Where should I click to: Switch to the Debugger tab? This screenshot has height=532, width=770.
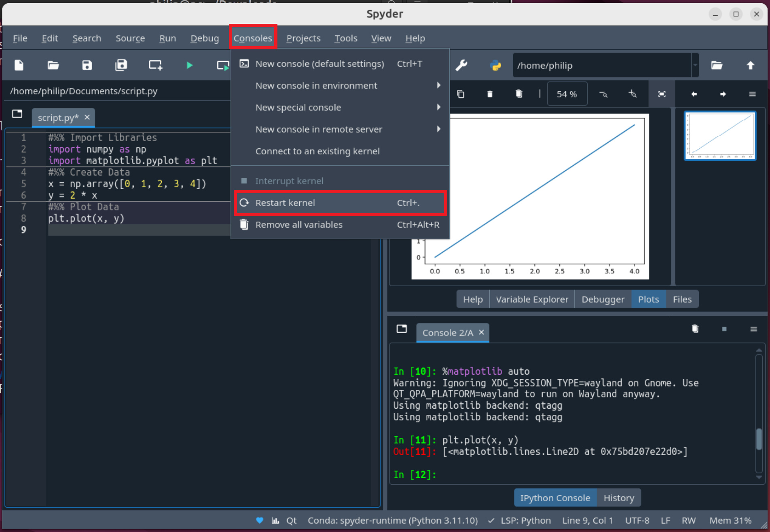[x=603, y=299]
